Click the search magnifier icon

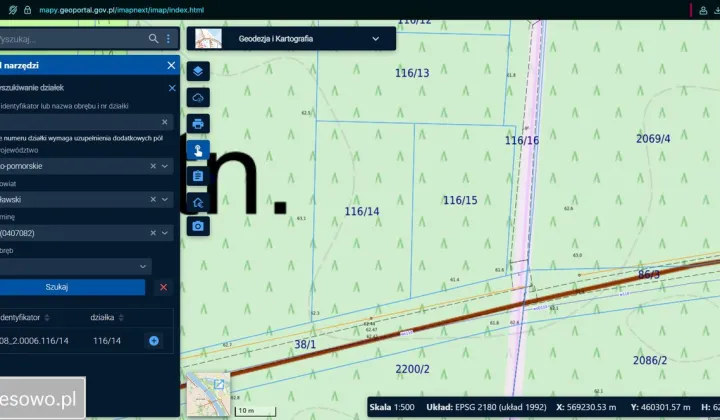click(153, 39)
